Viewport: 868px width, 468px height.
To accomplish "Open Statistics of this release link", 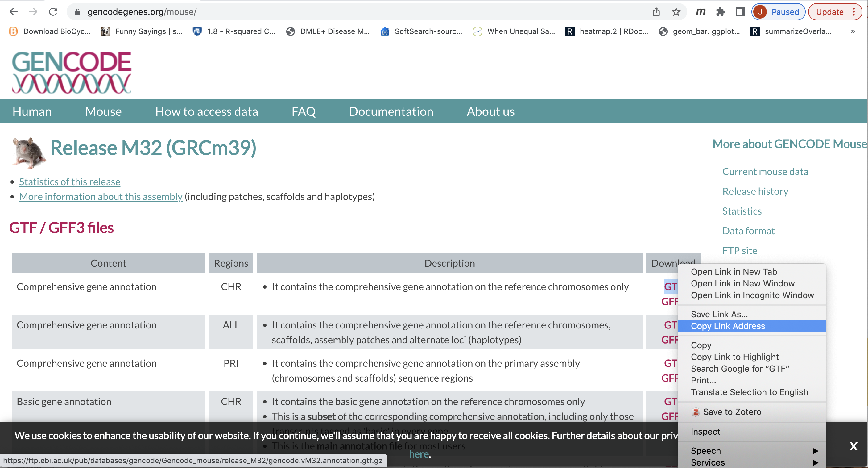I will [70, 181].
